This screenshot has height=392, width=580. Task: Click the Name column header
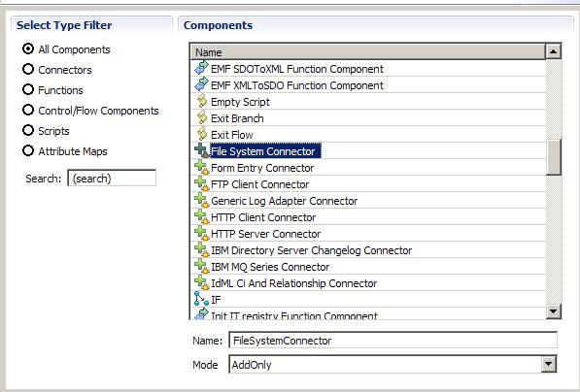point(368,51)
